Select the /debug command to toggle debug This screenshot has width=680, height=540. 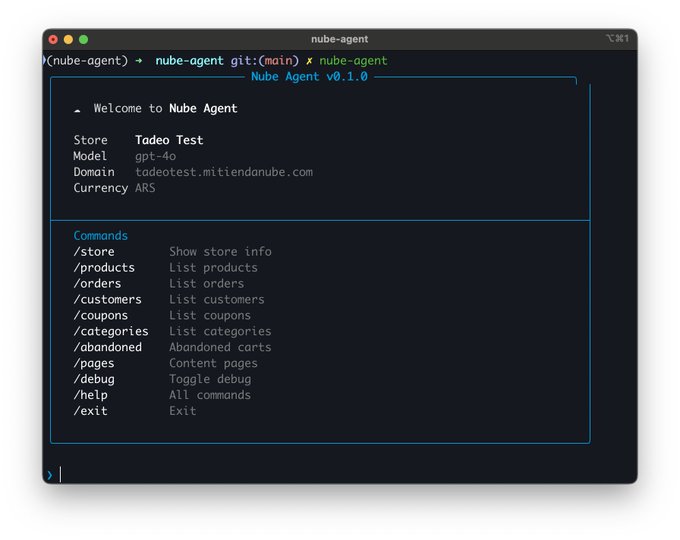[x=94, y=379]
